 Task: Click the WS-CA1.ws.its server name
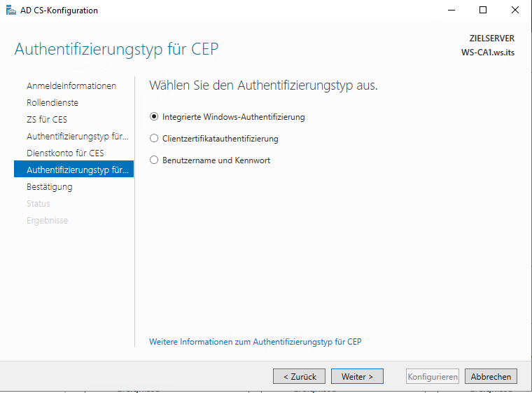[x=488, y=53]
